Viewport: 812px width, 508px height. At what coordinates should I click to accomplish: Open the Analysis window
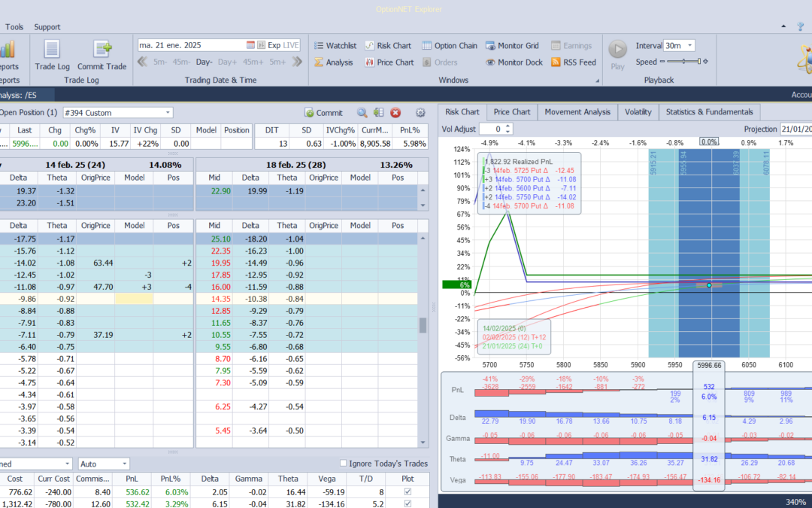(340, 62)
